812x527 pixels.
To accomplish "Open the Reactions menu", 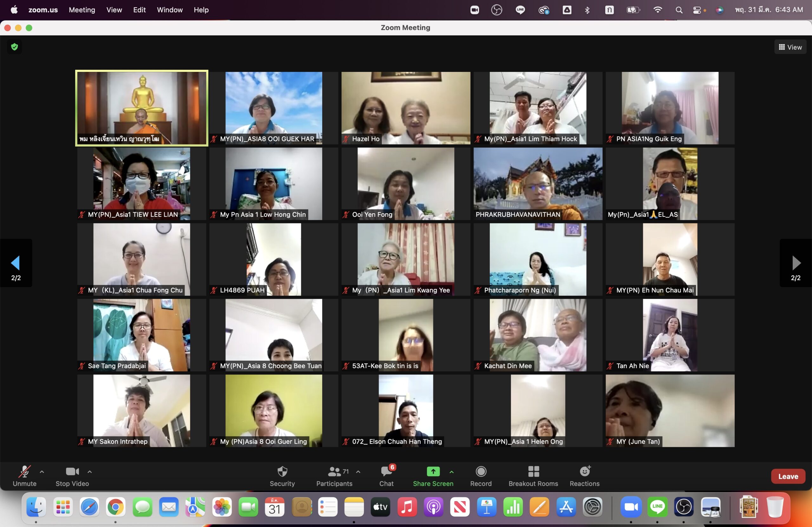I will [x=585, y=472].
